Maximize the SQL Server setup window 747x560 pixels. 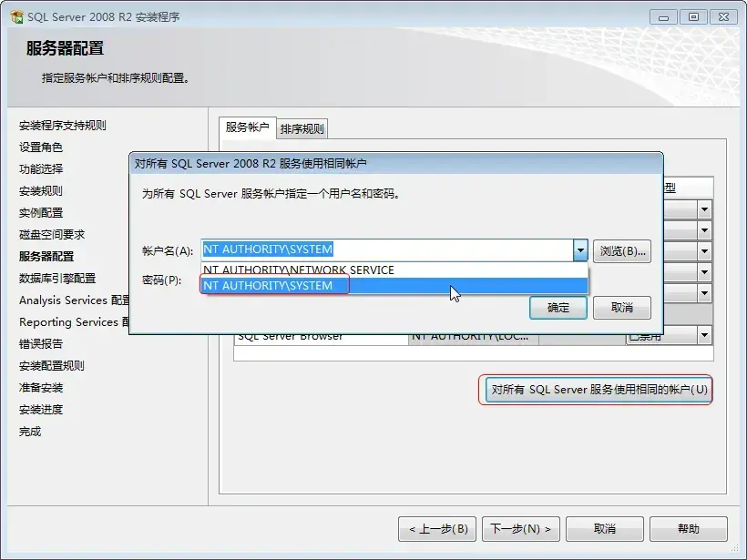[x=693, y=17]
